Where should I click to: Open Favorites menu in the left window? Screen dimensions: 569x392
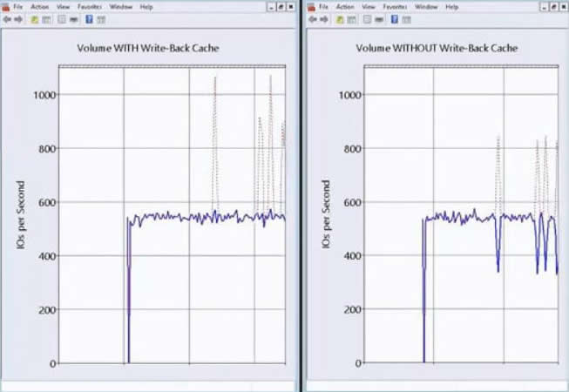(90, 6)
